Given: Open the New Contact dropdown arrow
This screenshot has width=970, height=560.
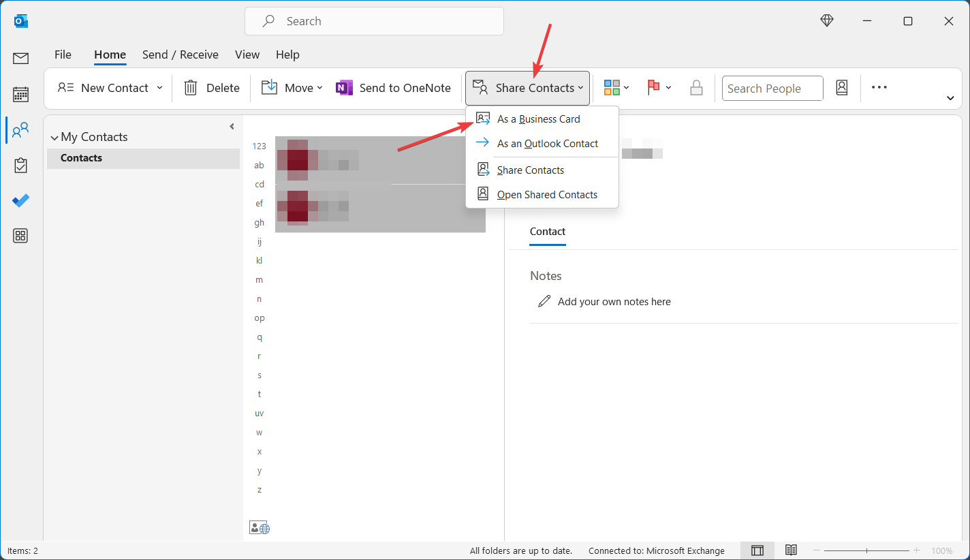Looking at the screenshot, I should 159,88.
